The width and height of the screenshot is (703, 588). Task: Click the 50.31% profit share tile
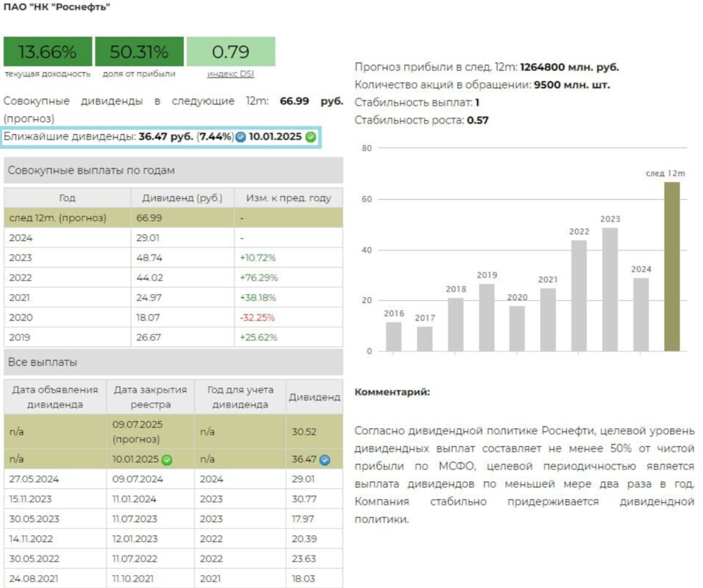(139, 52)
